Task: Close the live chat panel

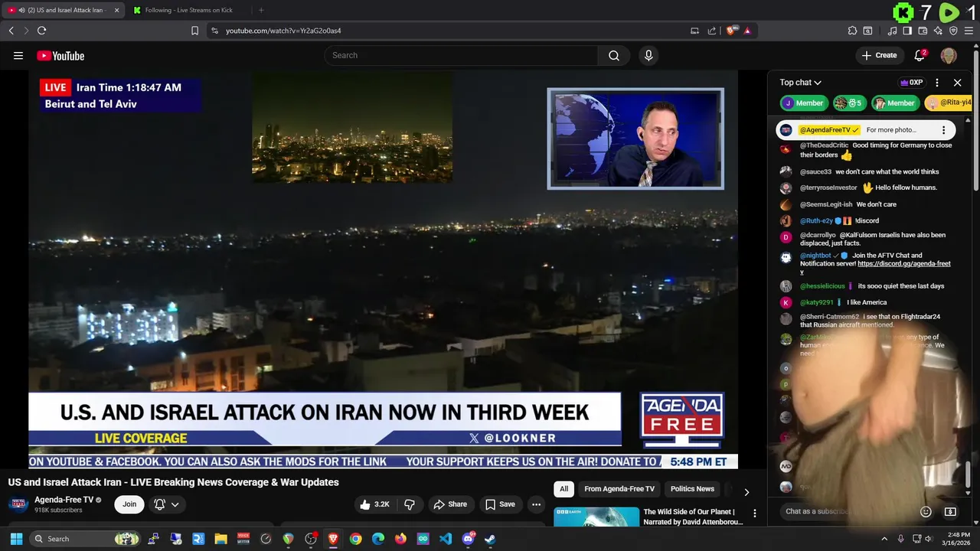Action: 957,83
